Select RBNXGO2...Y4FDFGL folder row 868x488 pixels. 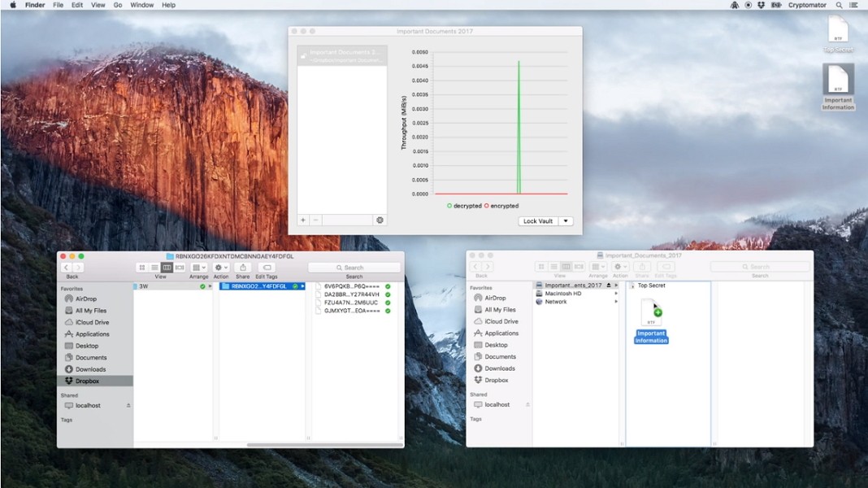[262, 286]
